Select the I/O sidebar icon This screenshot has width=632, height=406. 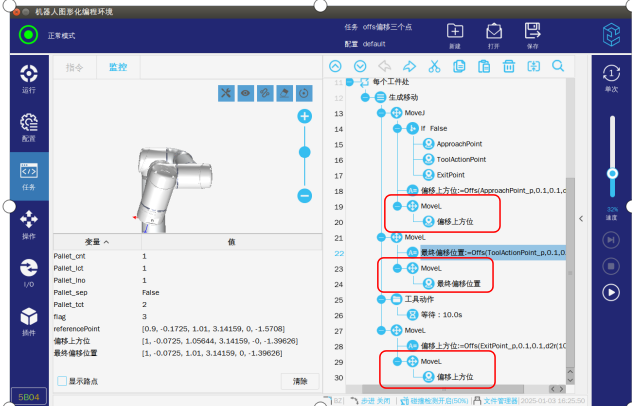(x=29, y=275)
